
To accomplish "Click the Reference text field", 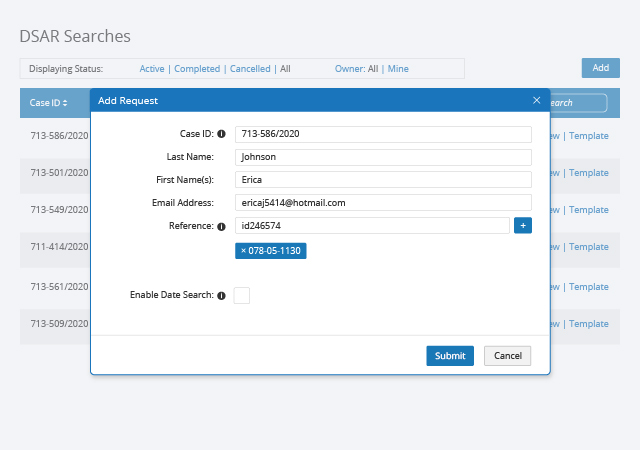I will click(x=372, y=226).
